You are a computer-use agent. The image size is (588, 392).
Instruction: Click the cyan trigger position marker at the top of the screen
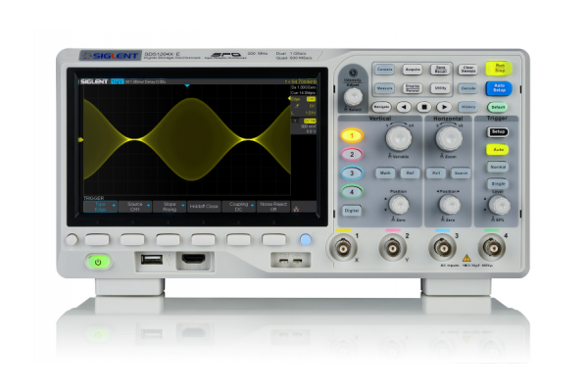click(187, 86)
